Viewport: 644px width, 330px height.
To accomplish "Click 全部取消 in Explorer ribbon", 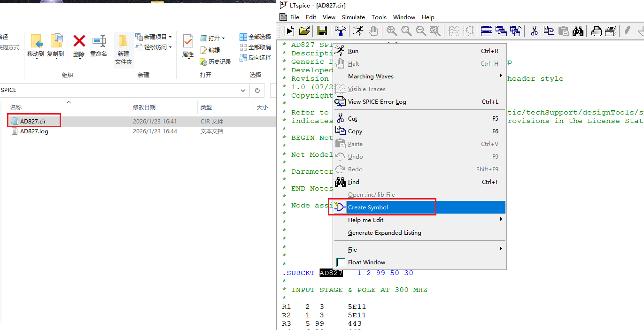I will click(256, 47).
